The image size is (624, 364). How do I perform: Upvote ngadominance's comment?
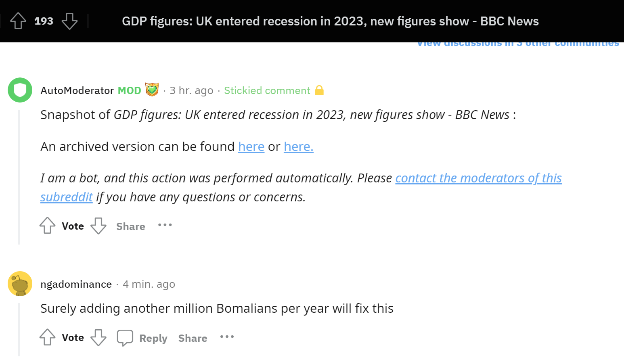47,337
